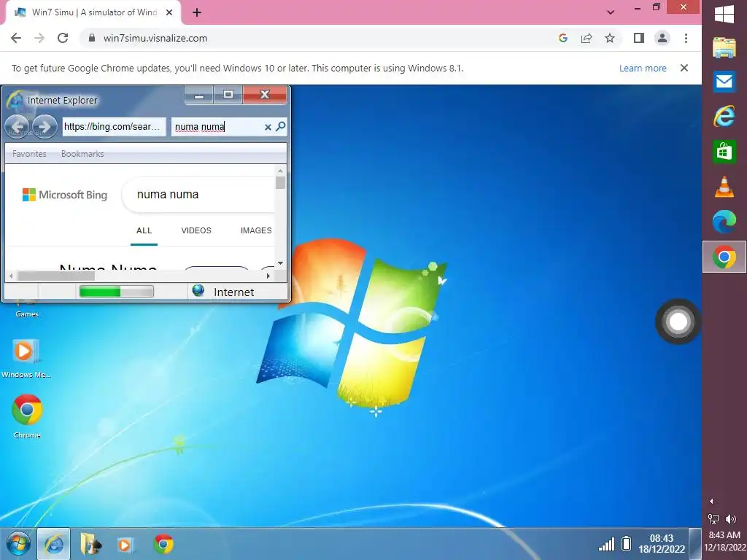Viewport: 747px width, 560px height.
Task: Open the Chrome desktop shortcut
Action: click(27, 416)
